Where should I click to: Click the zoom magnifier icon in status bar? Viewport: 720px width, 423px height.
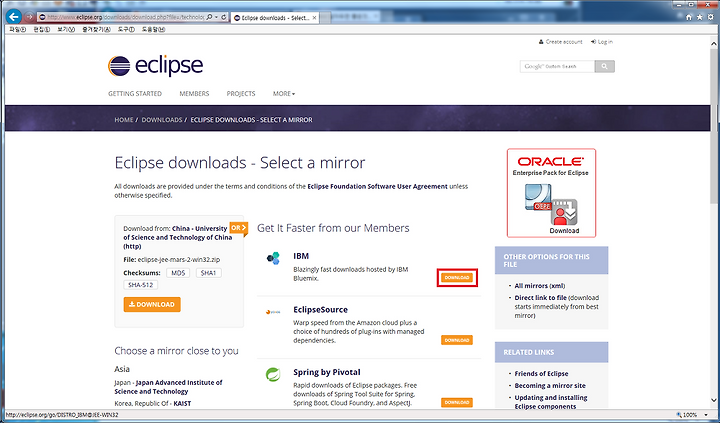[x=679, y=415]
